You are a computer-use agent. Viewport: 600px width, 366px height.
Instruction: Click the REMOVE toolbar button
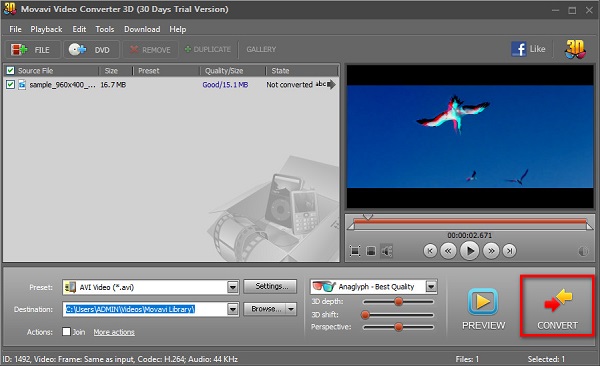click(x=150, y=50)
